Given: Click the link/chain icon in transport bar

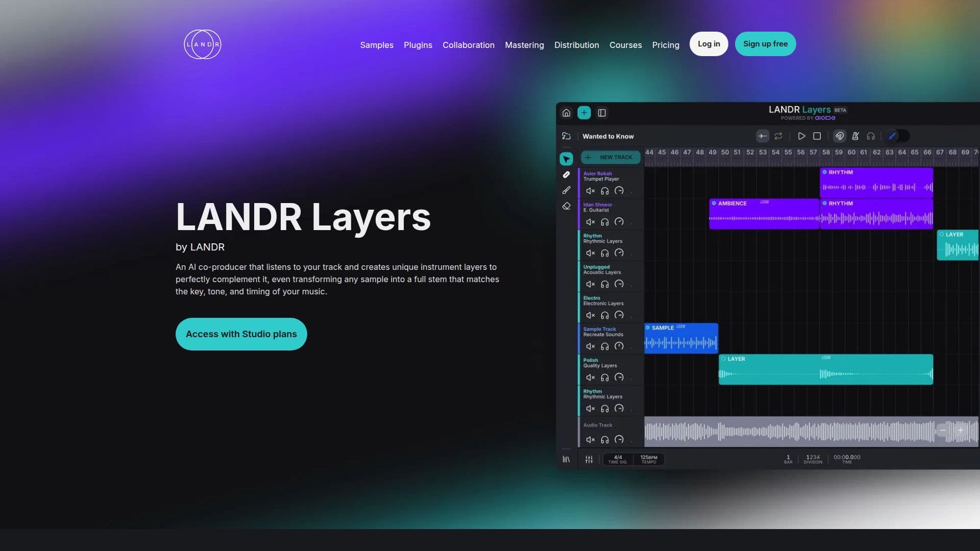Looking at the screenshot, I should click(839, 136).
